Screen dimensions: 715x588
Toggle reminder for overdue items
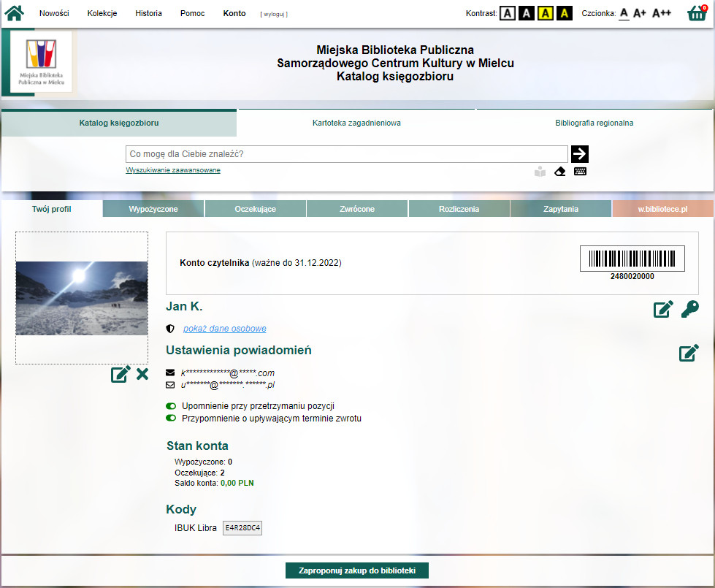[172, 406]
